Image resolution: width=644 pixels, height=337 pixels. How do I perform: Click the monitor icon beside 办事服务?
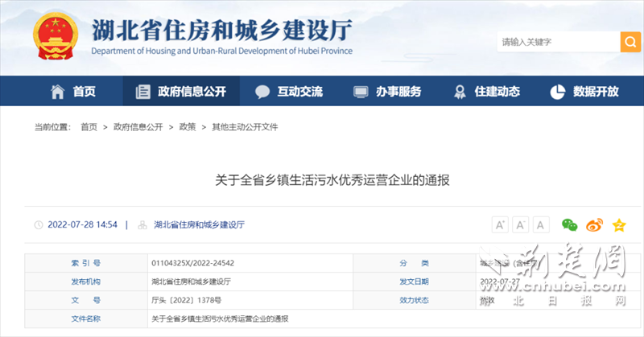(361, 92)
